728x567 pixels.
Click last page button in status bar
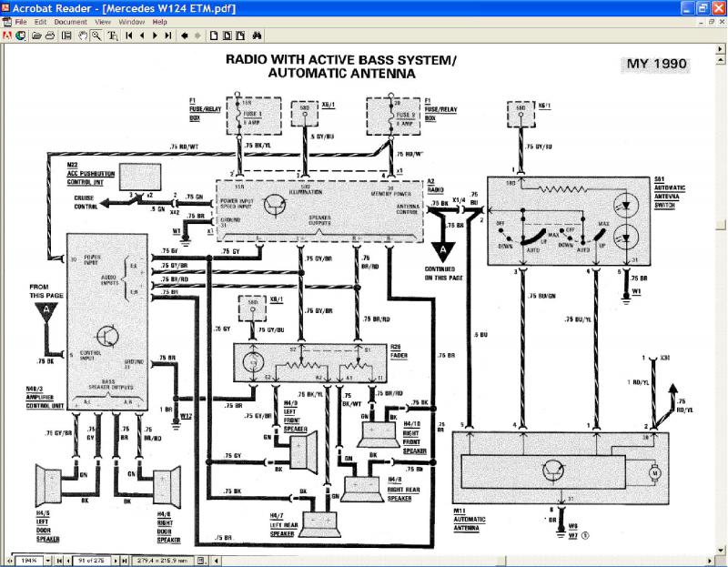pyautogui.click(x=125, y=561)
